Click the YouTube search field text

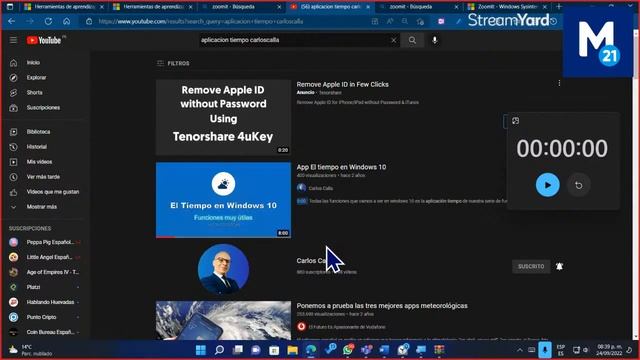[x=240, y=40]
